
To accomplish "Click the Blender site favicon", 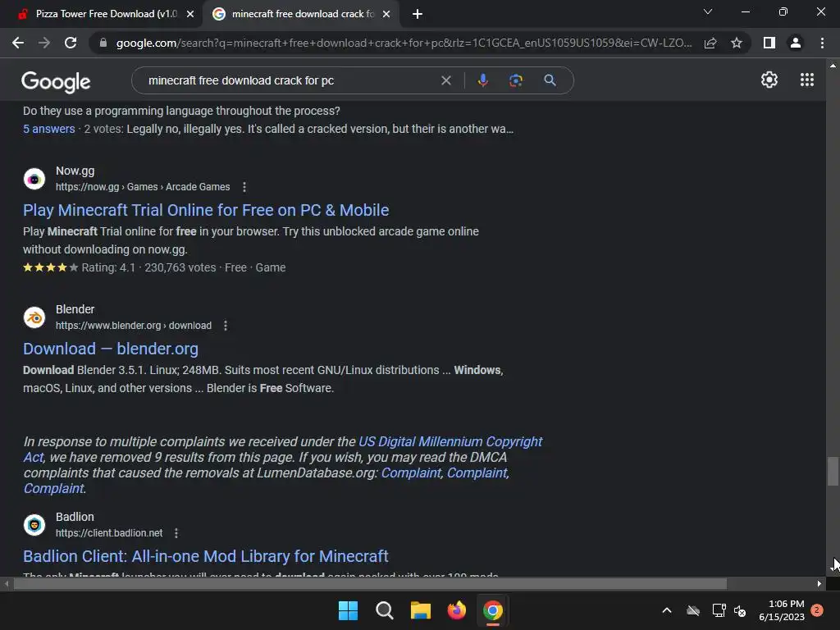I will 34,317.
